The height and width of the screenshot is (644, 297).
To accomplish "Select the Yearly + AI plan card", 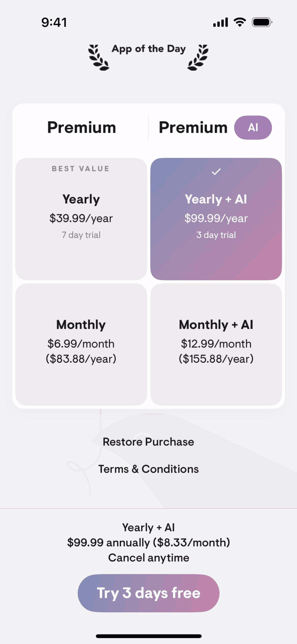I will (x=216, y=219).
